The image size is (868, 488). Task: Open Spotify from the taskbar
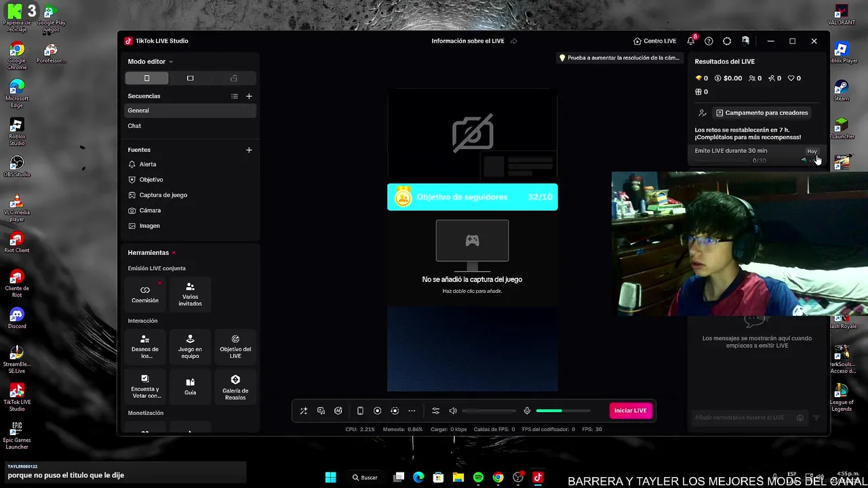click(x=478, y=477)
